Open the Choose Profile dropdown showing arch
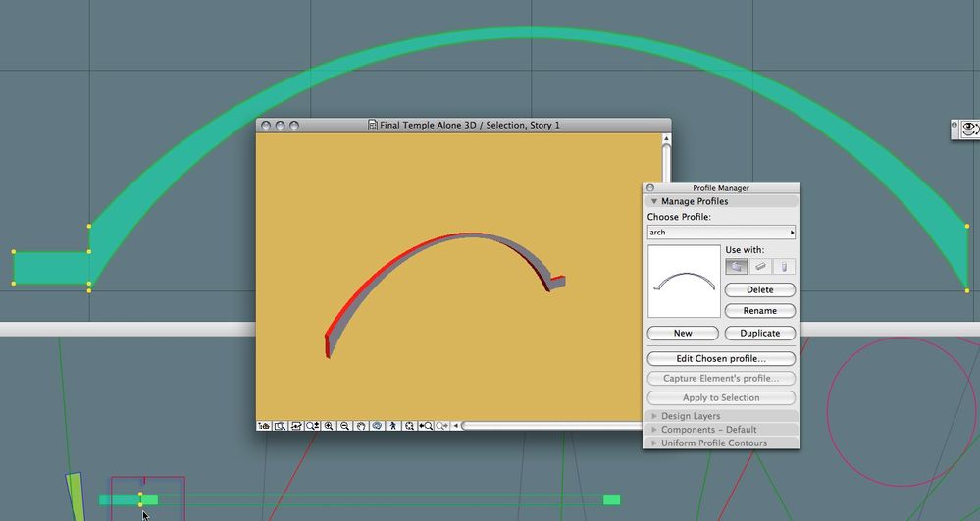This screenshot has height=521, width=980. click(721, 232)
